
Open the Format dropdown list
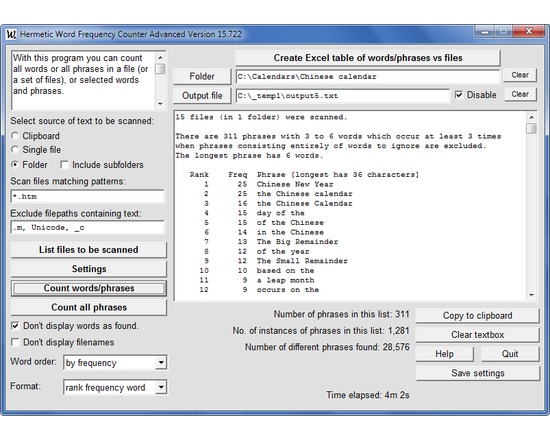pyautogui.click(x=161, y=387)
